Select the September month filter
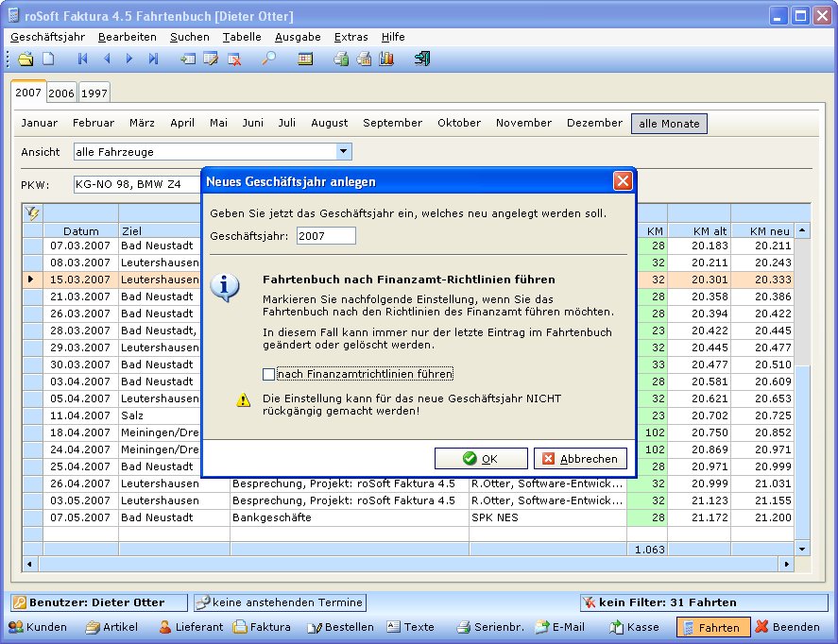838x644 pixels. coord(392,124)
